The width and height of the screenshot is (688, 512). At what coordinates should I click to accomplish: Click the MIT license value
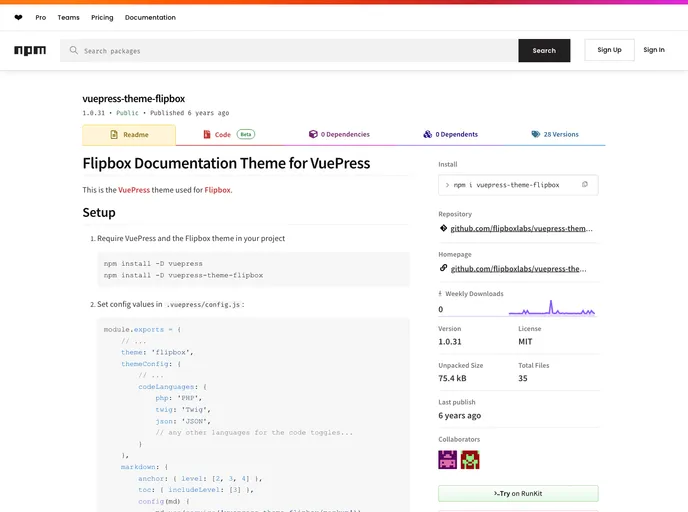[x=525, y=342]
